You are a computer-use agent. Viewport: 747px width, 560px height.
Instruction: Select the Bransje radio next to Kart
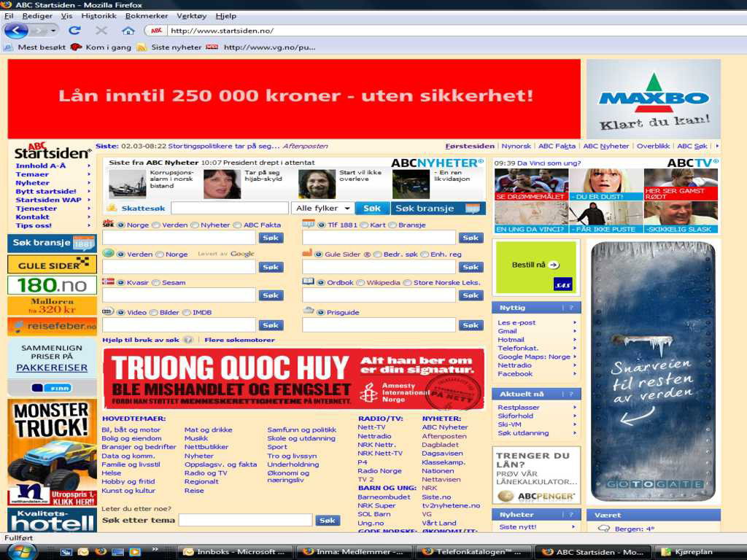392,225
